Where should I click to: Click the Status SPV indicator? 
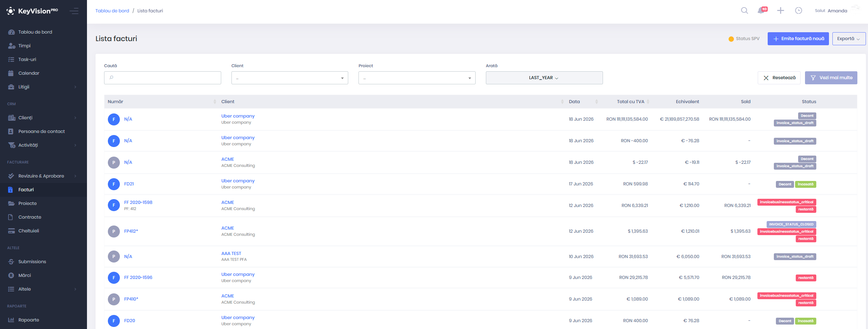point(744,39)
